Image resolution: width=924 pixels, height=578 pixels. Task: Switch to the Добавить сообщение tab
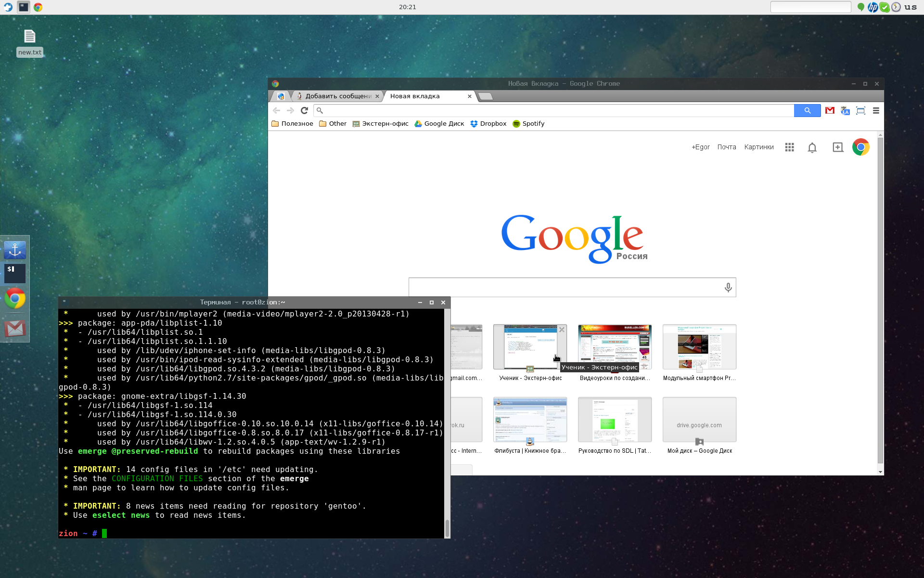[337, 96]
